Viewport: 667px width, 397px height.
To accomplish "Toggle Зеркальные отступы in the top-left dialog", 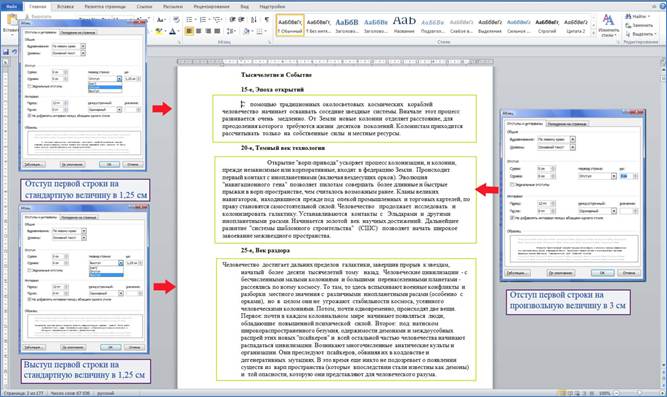I will pos(30,86).
